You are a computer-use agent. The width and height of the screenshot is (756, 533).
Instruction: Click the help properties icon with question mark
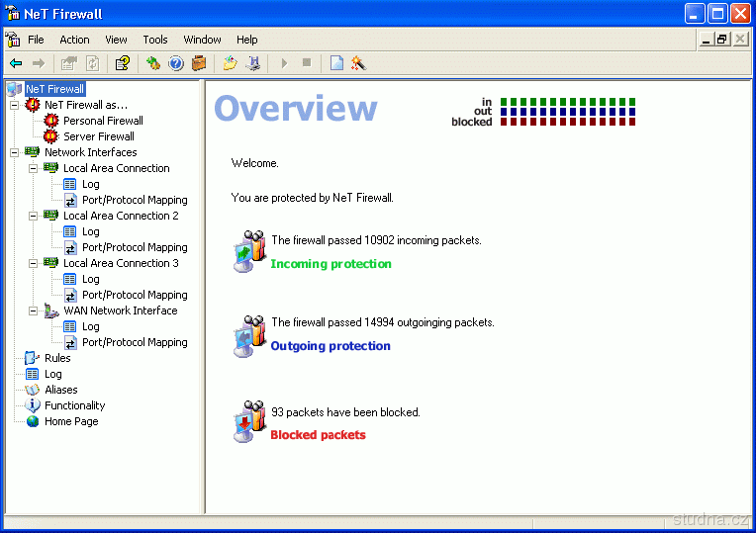(x=123, y=63)
